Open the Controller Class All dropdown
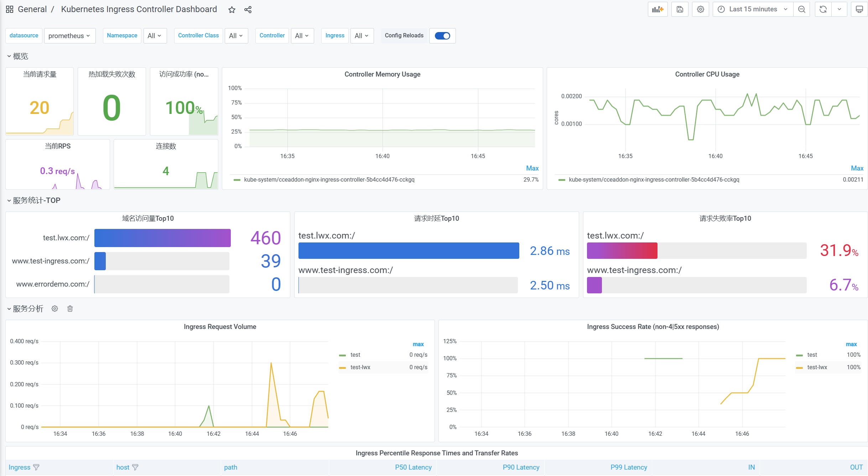Screen dimensions: 868x476 tap(236, 36)
